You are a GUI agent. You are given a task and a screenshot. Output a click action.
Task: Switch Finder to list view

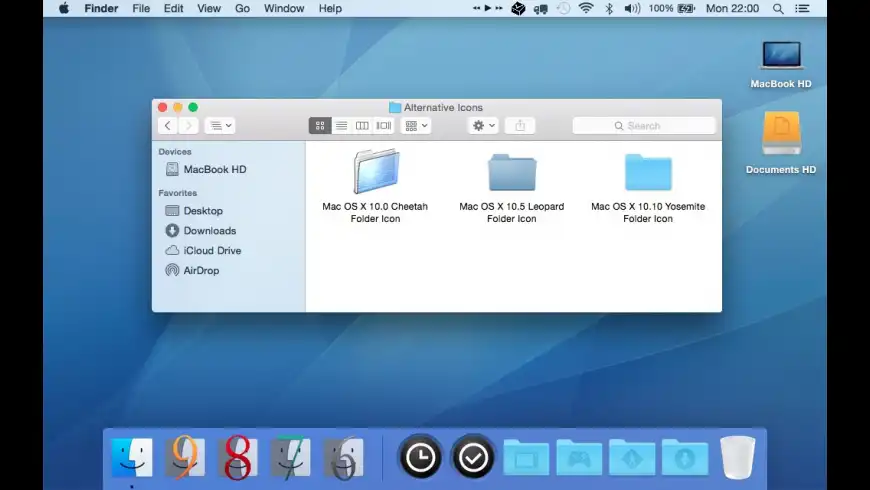click(341, 126)
